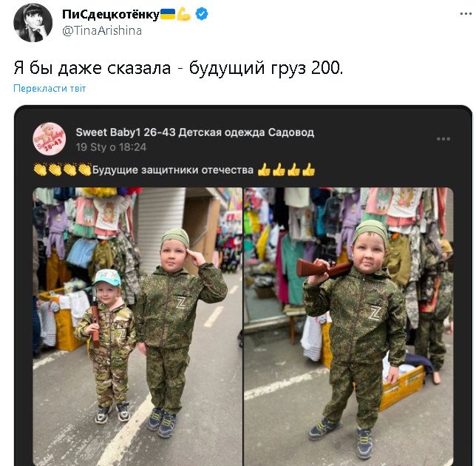Click the Sweet Baby 26-43 page avatar

[x=50, y=139]
